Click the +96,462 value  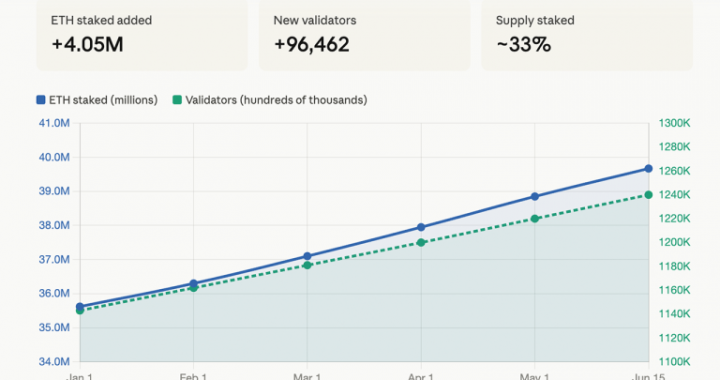click(312, 45)
